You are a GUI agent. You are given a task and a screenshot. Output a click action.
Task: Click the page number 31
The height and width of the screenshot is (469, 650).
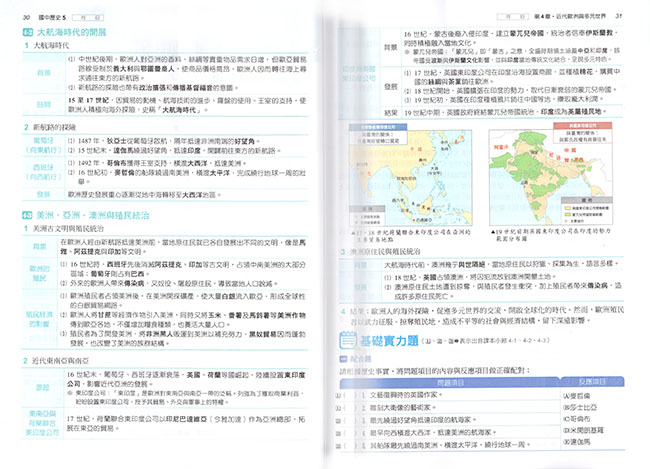618,16
